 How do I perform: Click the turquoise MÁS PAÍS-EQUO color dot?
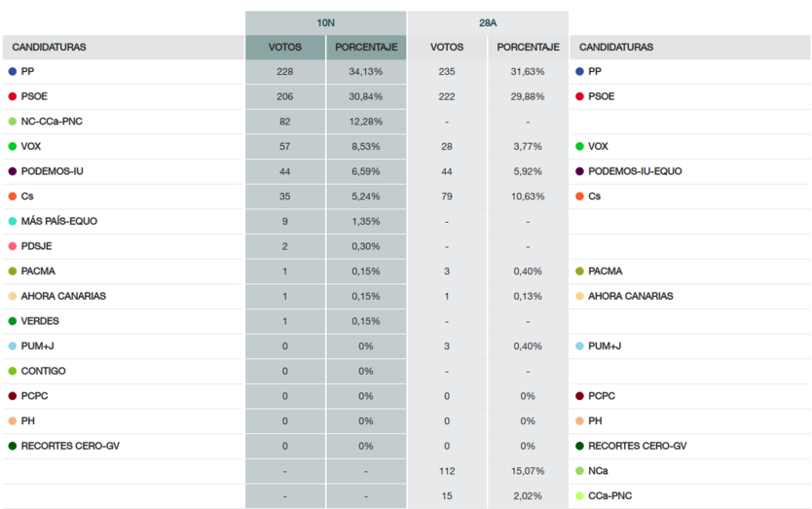tap(12, 222)
